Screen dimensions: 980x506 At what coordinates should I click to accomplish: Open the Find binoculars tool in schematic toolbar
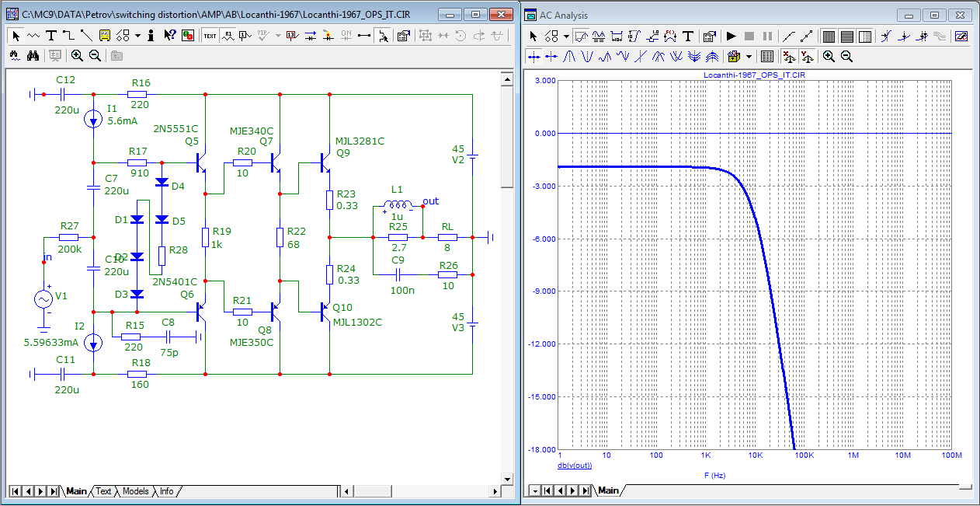click(33, 56)
